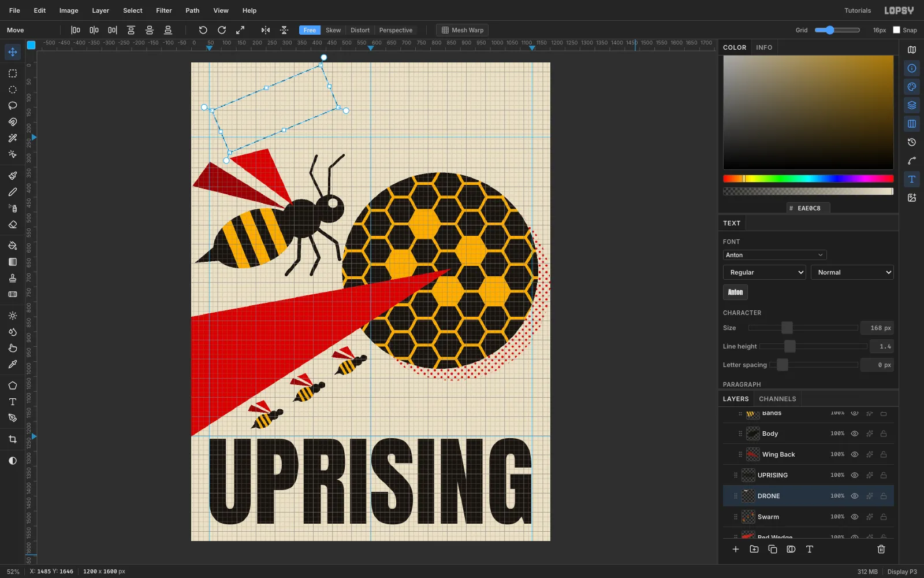
Task: Open the Path menu
Action: (x=192, y=10)
